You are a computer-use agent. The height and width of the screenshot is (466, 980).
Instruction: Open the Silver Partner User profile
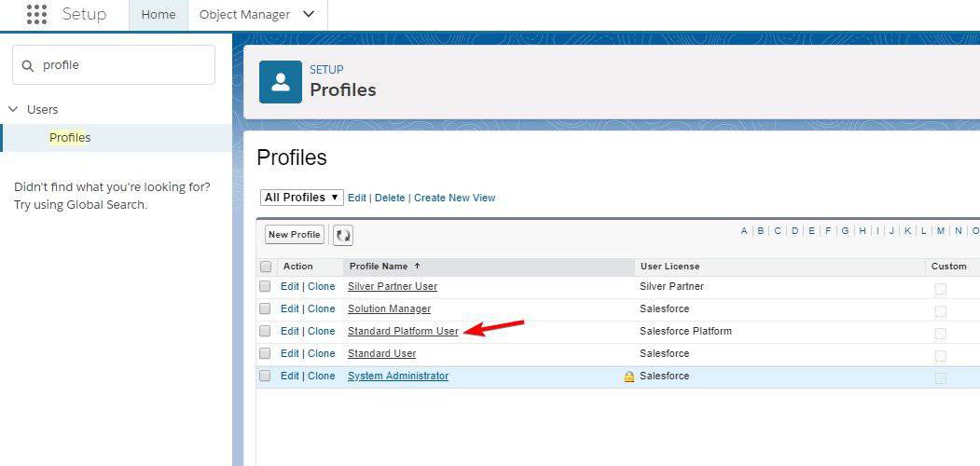pyautogui.click(x=393, y=286)
